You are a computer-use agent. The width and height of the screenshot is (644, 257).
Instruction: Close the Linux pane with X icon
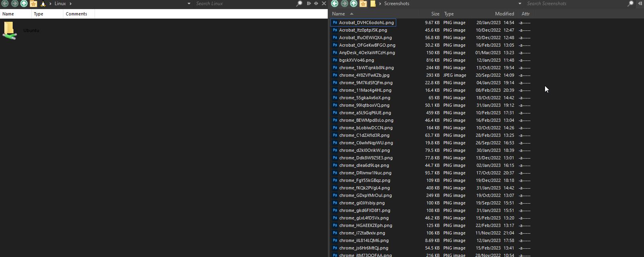pyautogui.click(x=324, y=4)
